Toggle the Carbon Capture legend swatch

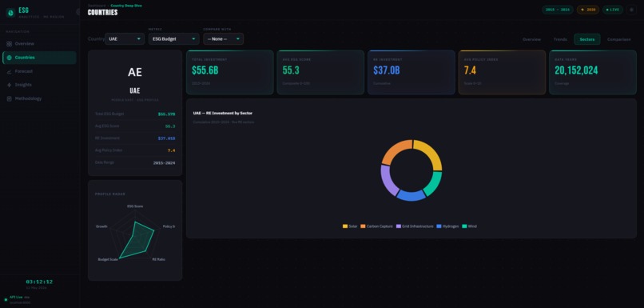point(363,226)
